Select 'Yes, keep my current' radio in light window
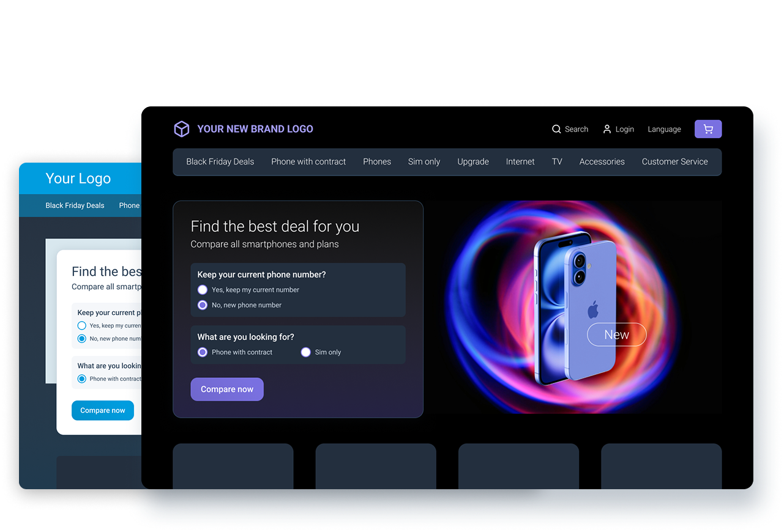The height and width of the screenshot is (532, 784). (x=82, y=326)
